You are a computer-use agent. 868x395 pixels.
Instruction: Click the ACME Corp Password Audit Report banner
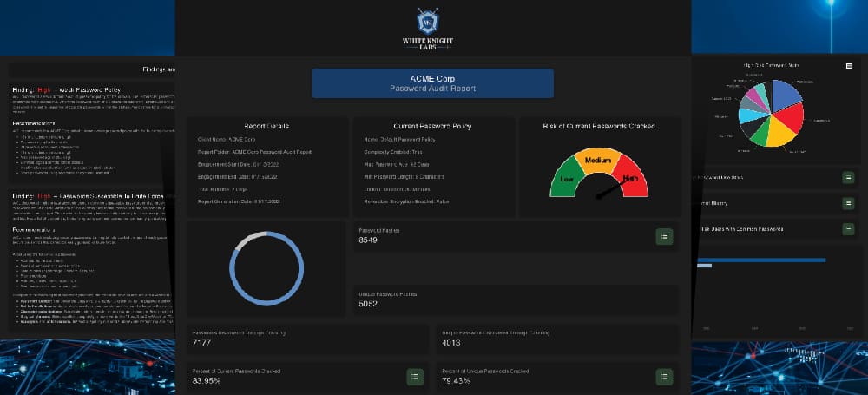[433, 83]
